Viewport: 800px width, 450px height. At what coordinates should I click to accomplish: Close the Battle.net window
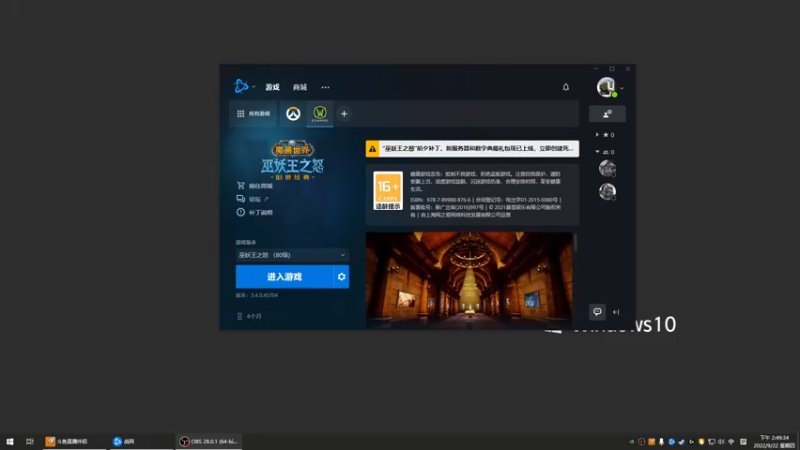pos(628,69)
